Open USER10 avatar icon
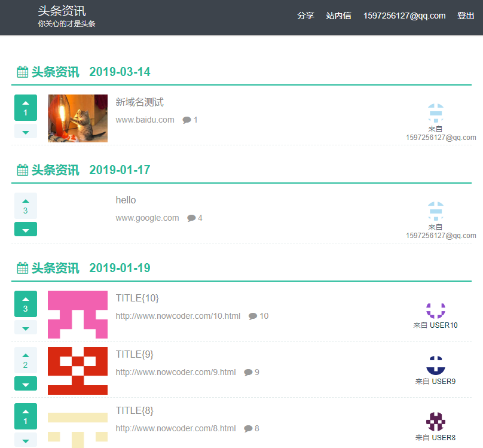This screenshot has height=448, width=483. (x=436, y=310)
